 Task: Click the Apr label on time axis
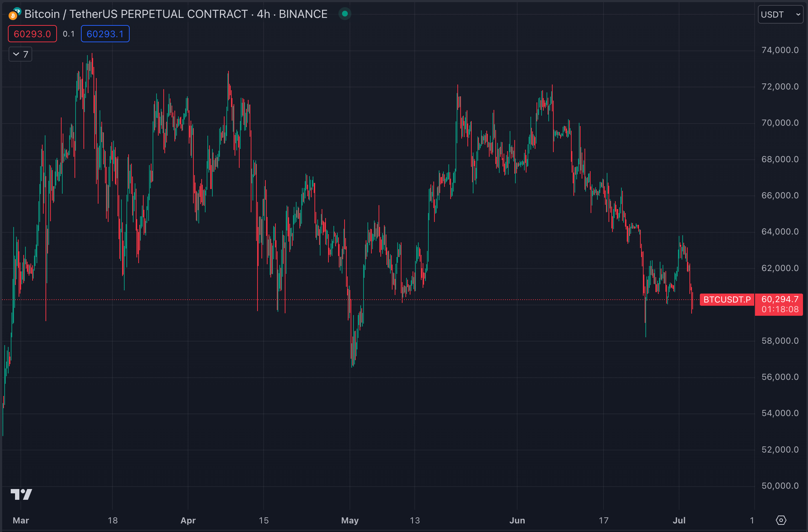(x=188, y=520)
